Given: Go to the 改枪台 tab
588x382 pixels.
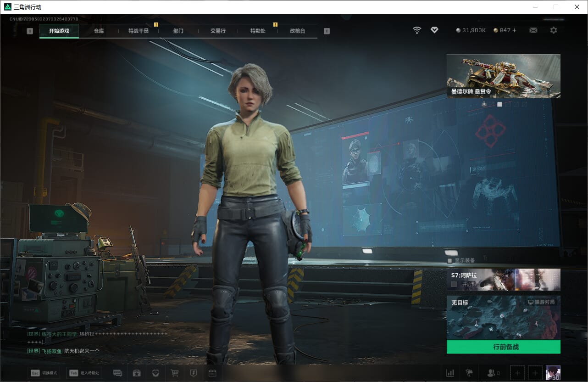Looking at the screenshot, I should pyautogui.click(x=297, y=31).
